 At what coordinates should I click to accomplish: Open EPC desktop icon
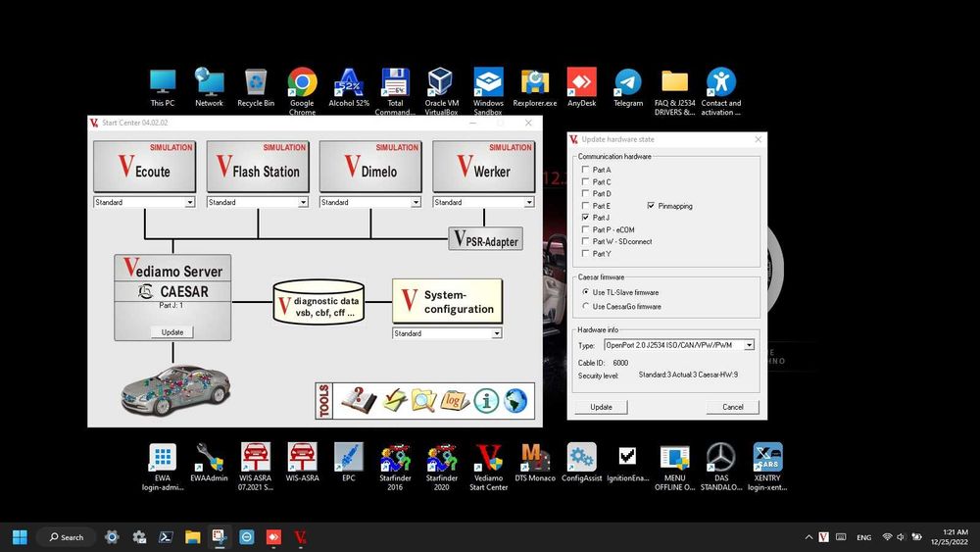coord(348,463)
